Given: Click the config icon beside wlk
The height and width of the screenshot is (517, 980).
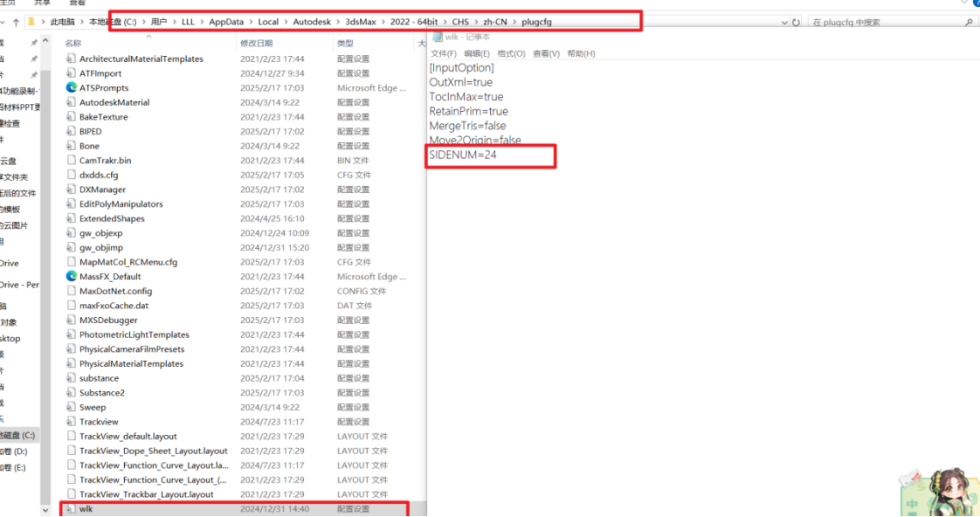Looking at the screenshot, I should [x=72, y=509].
